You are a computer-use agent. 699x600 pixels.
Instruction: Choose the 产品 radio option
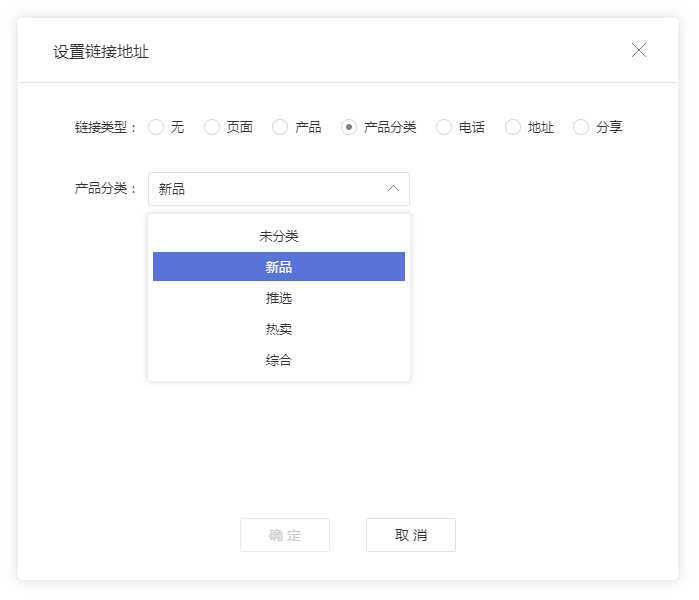click(x=280, y=127)
